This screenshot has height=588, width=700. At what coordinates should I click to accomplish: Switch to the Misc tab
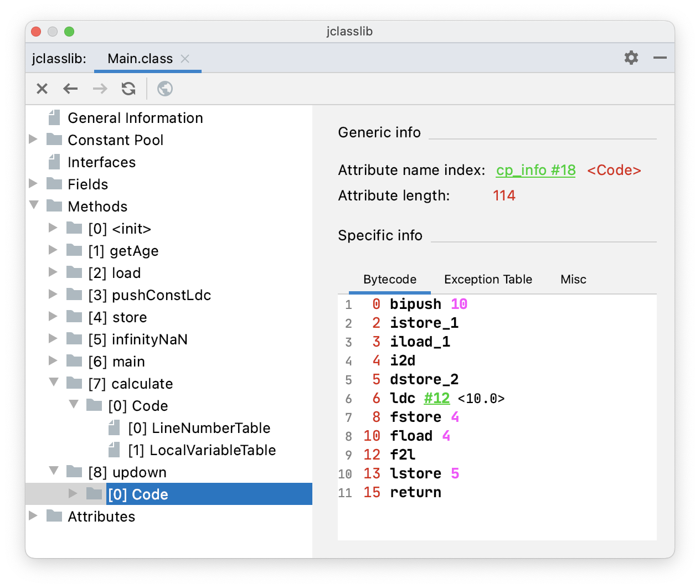573,280
